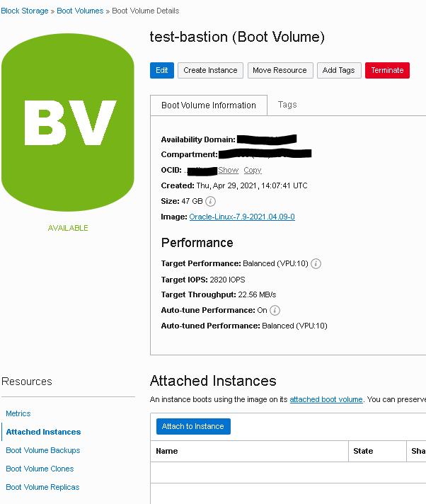
Task: Click the blue Edit button
Action: [162, 70]
